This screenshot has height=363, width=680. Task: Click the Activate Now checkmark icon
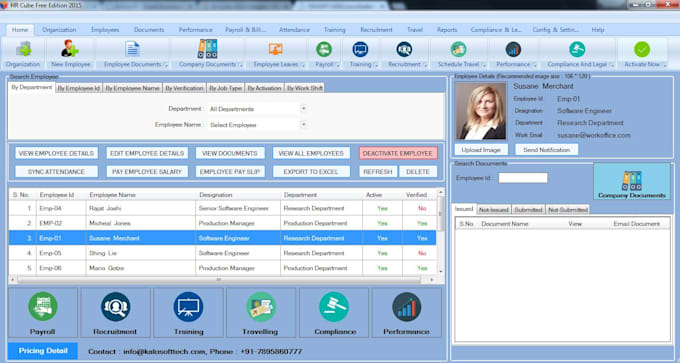tap(642, 49)
